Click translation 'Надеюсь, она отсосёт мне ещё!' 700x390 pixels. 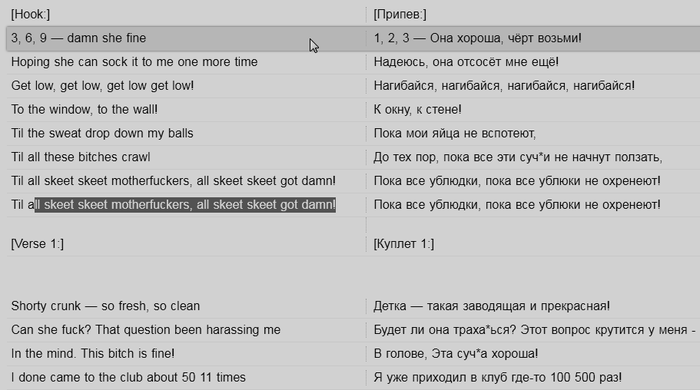pyautogui.click(x=466, y=62)
